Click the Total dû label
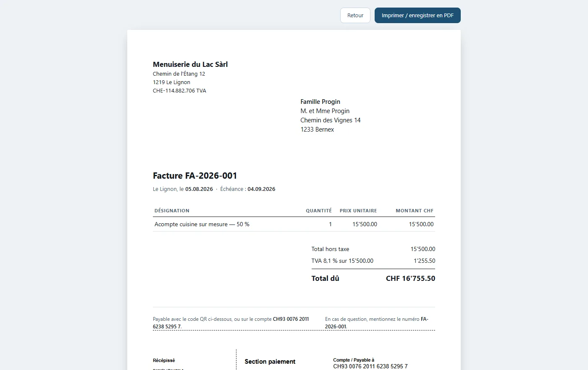The height and width of the screenshot is (370, 588). click(325, 278)
